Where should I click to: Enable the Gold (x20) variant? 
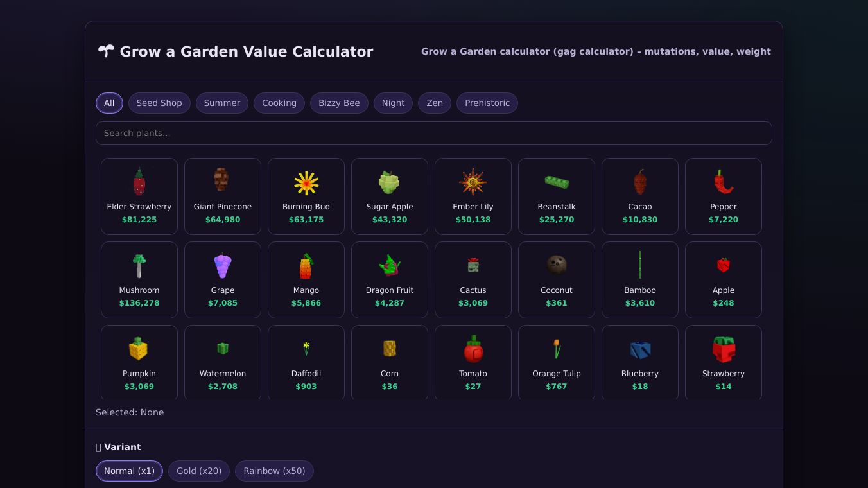coord(199,471)
